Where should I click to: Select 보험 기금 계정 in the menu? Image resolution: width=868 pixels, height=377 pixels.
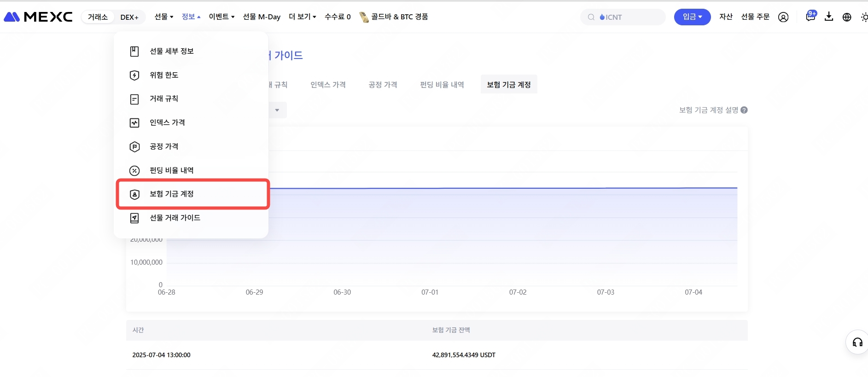[x=172, y=194]
